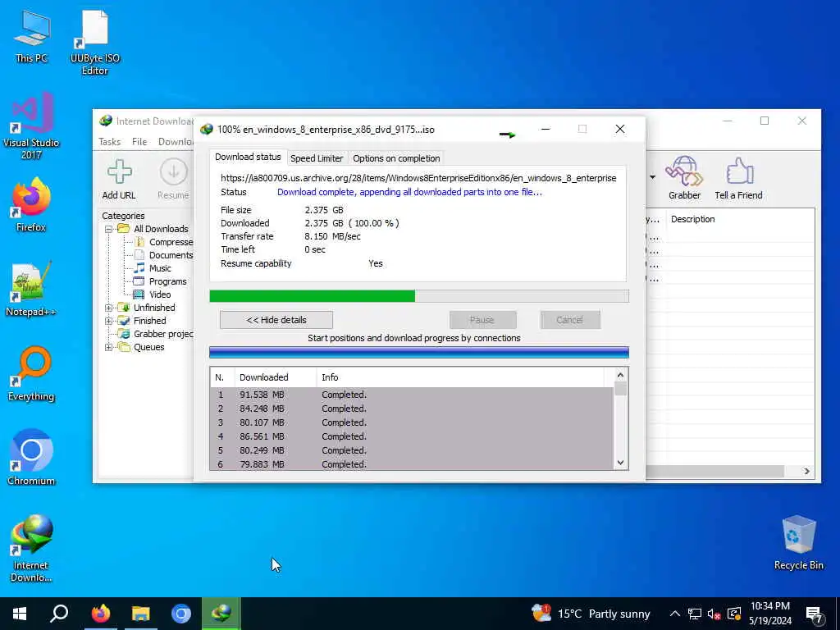Screen dimensions: 840x630
Task: Select connection row 5 with 80.249 MB
Action: coord(412,450)
